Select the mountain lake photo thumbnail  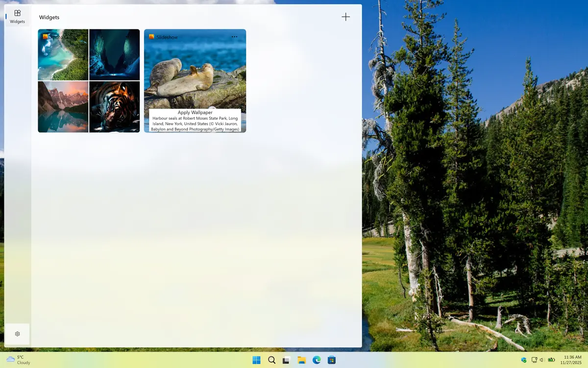(x=63, y=106)
